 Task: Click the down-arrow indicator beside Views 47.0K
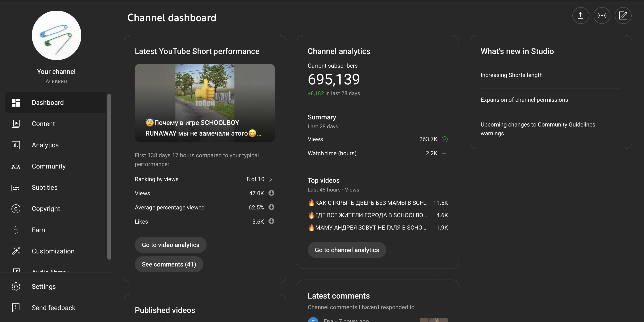[x=271, y=193]
